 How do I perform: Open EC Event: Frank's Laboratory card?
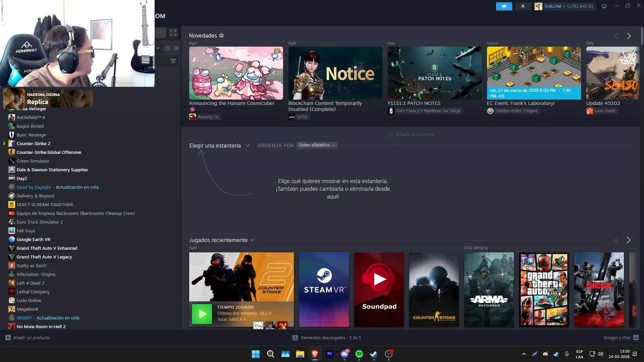tap(534, 73)
